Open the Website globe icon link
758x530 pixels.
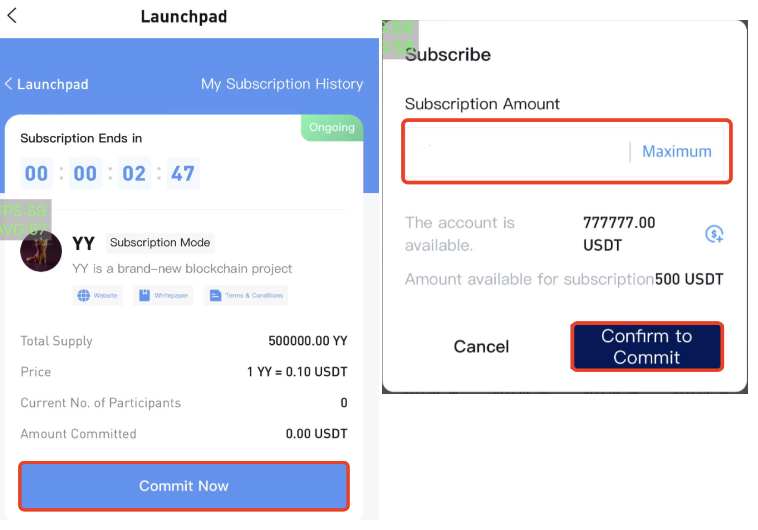point(97,295)
